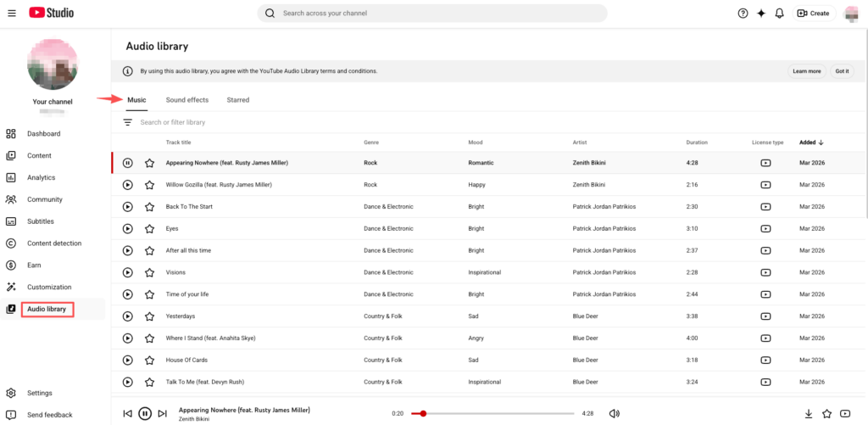Click the filter icon beside library search
This screenshot has height=425, width=868.
click(128, 122)
